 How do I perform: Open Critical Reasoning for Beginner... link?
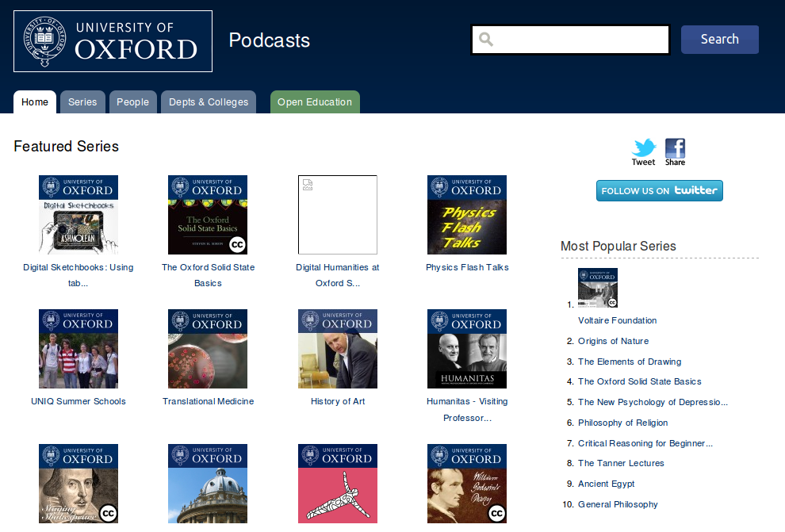pos(645,443)
